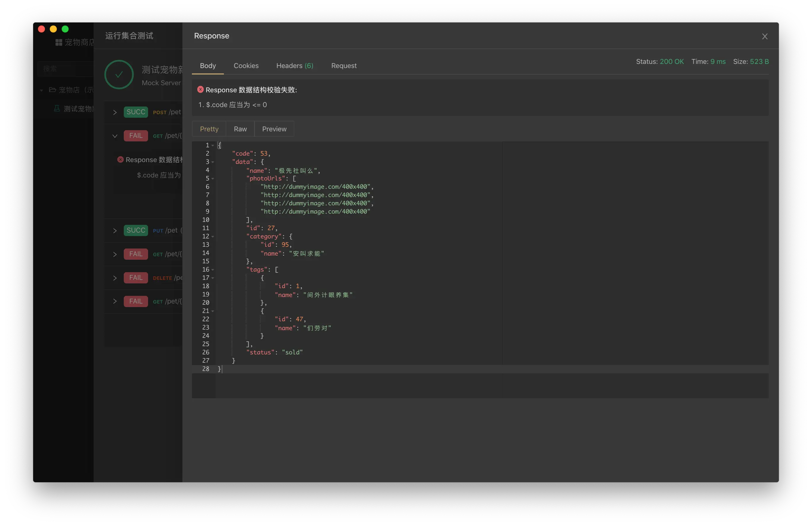Image resolution: width=812 pixels, height=526 pixels.
Task: Fold the photoUrls array at line 5
Action: click(x=213, y=179)
